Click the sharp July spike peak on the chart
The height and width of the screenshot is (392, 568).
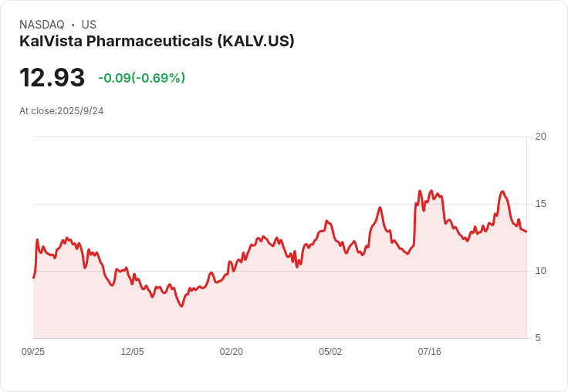pyautogui.click(x=420, y=191)
